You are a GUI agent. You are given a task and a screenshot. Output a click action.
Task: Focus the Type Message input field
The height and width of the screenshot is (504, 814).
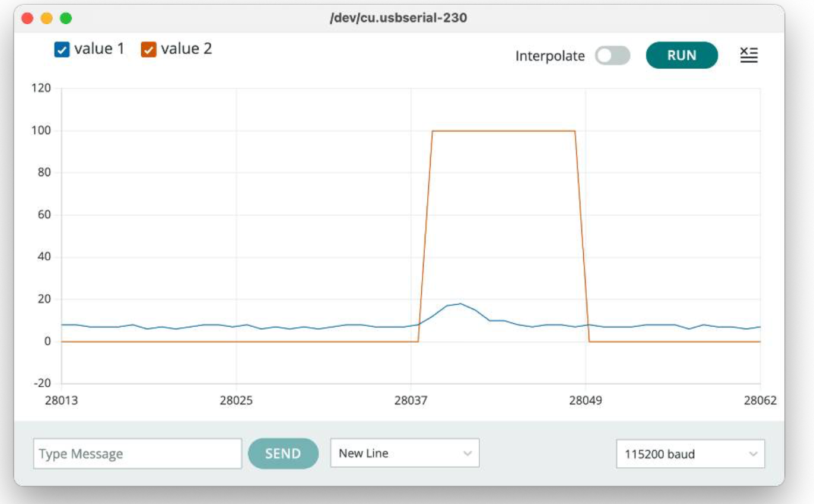138,454
